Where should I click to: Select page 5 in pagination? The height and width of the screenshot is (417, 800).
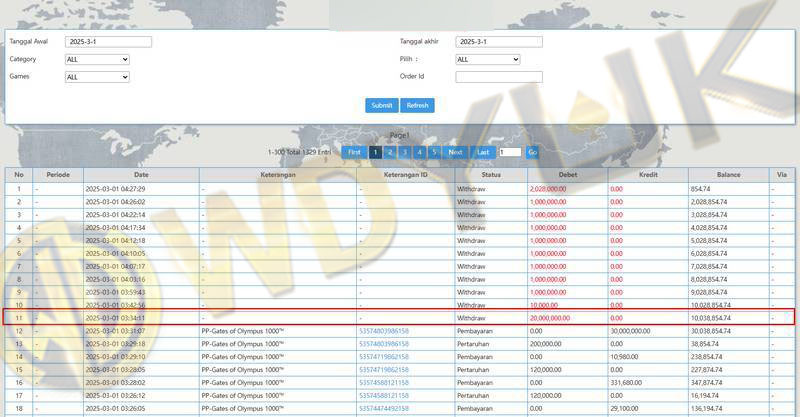[435, 152]
